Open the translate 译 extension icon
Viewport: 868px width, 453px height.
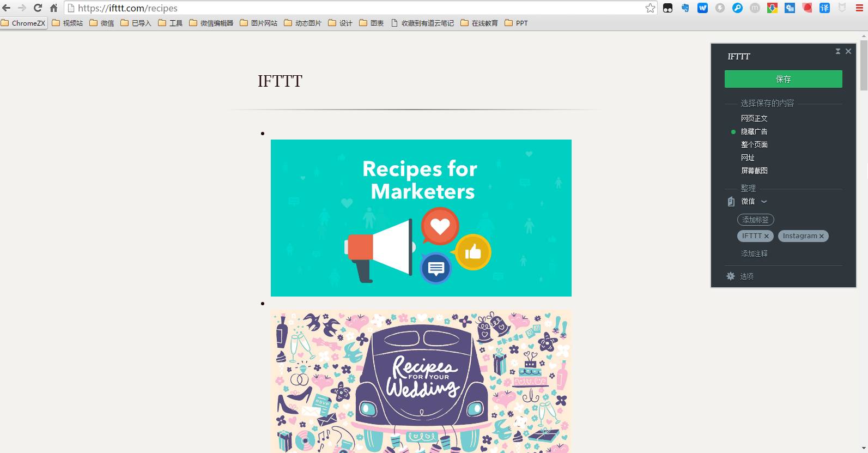(824, 8)
